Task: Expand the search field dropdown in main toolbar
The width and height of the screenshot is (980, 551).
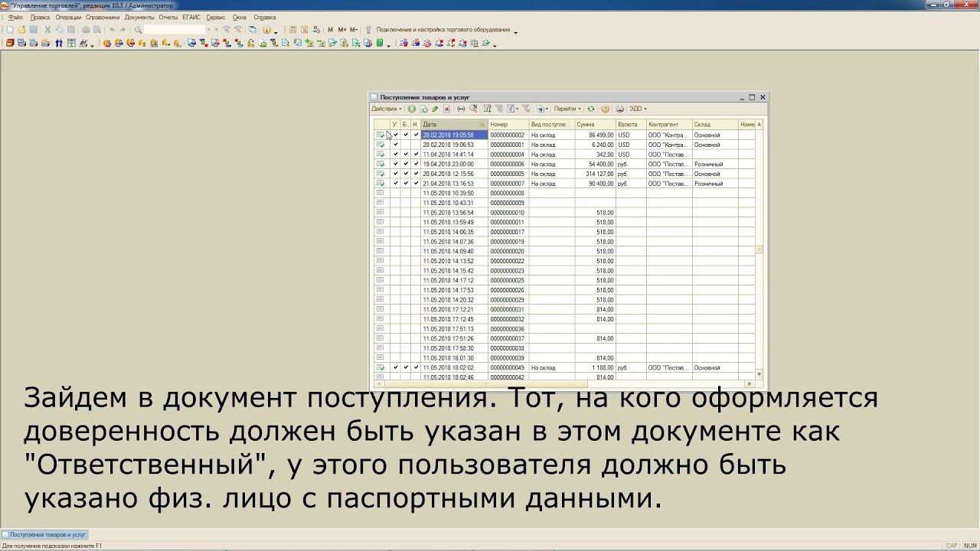Action: click(208, 30)
